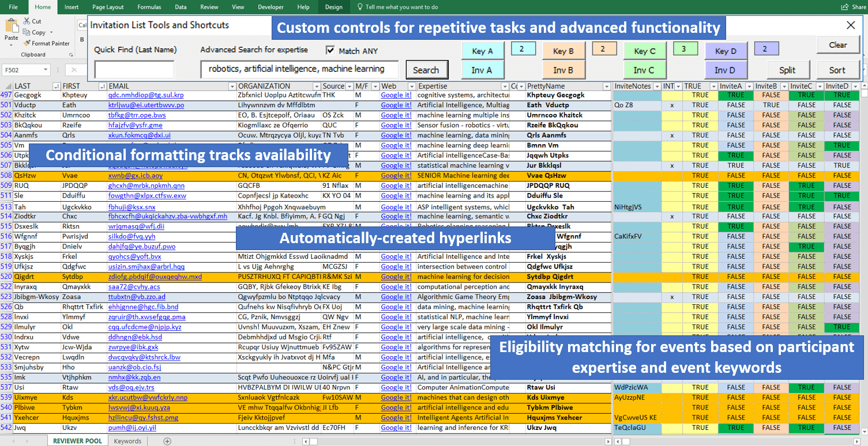
Task: Open the PrettyName column filter dropdown
Action: tap(606, 86)
